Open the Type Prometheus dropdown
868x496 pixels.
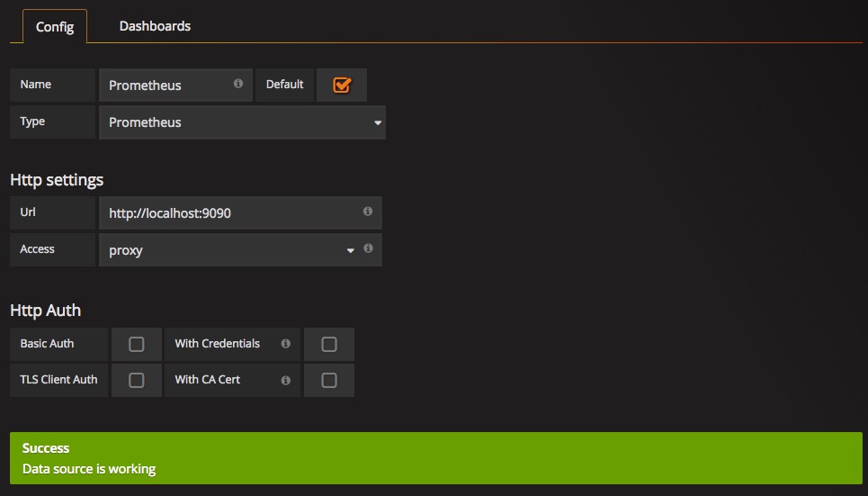242,122
